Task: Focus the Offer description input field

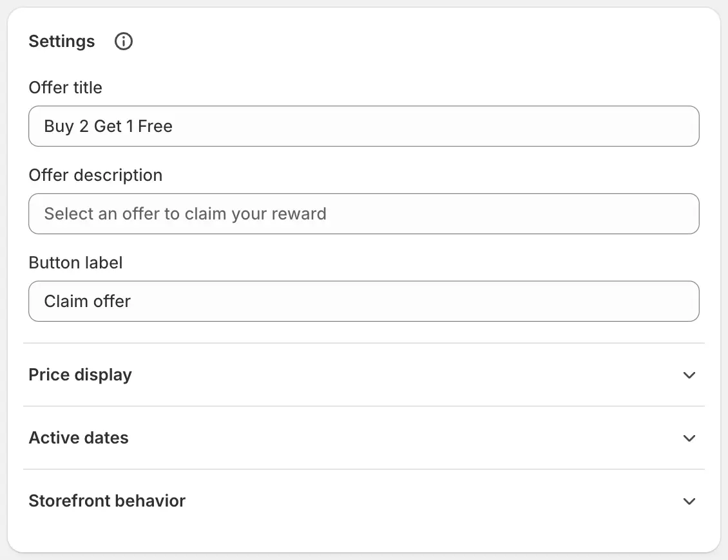Action: (364, 214)
